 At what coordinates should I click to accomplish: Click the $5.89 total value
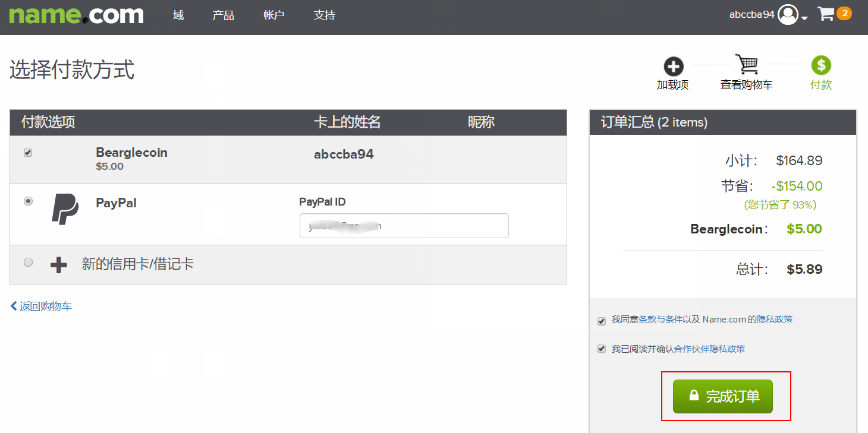(x=804, y=270)
